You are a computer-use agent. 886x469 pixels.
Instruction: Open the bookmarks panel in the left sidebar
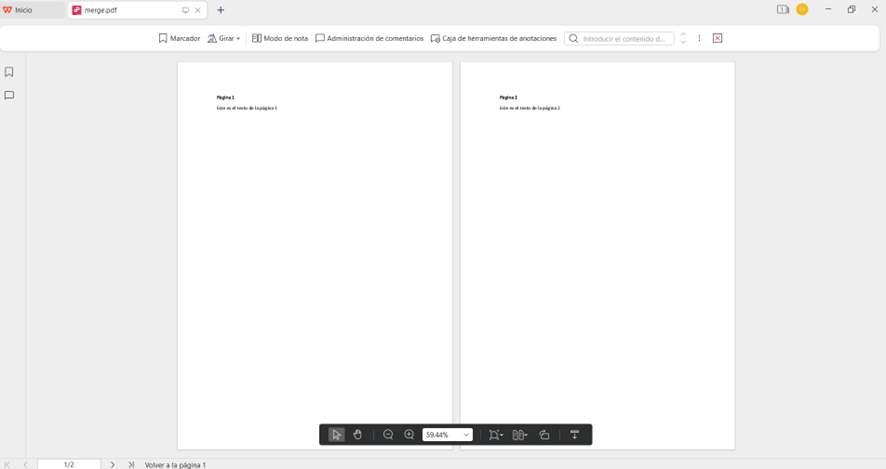(x=9, y=72)
